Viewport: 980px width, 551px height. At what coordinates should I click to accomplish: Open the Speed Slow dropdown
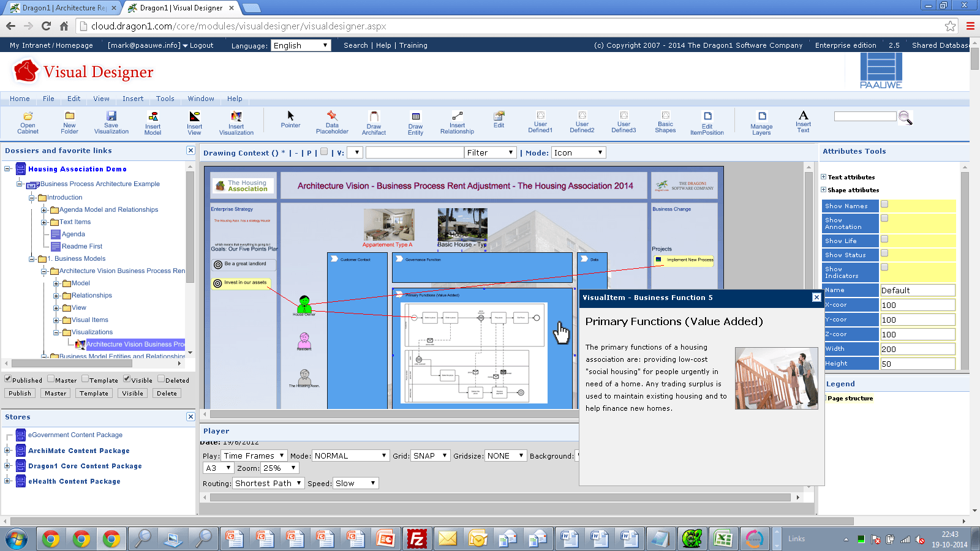(356, 483)
